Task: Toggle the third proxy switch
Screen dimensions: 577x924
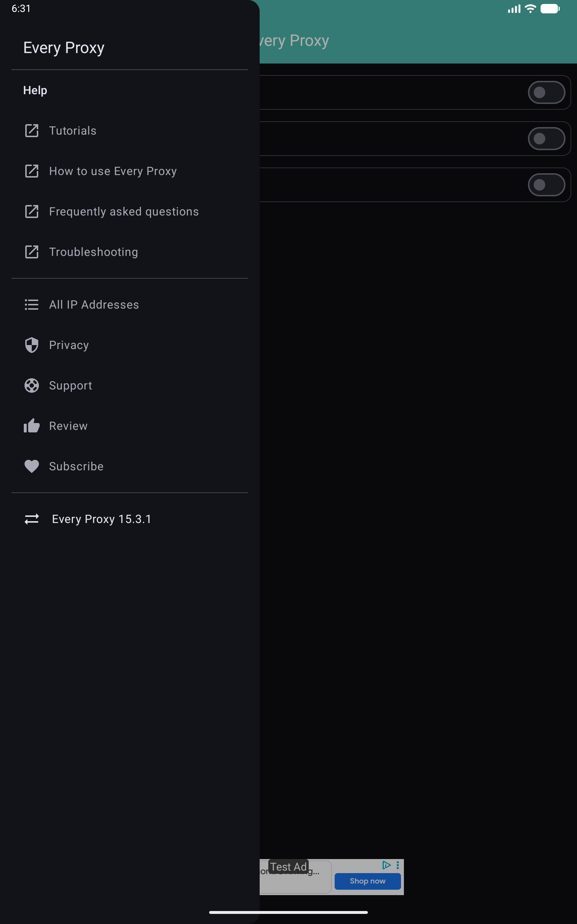Action: 546,185
